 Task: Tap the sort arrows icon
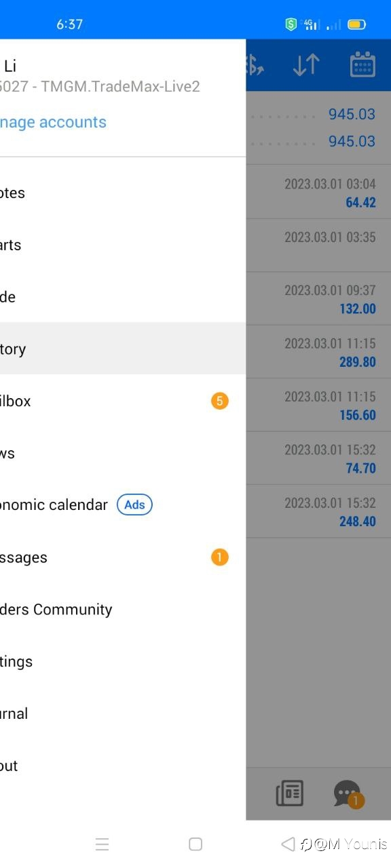click(306, 64)
